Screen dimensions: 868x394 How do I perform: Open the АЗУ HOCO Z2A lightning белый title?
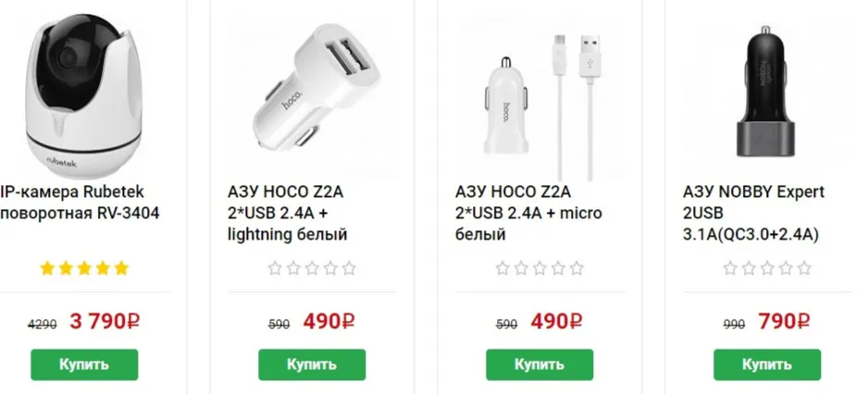(287, 213)
